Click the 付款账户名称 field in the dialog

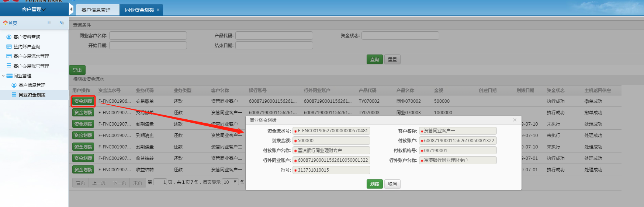(x=331, y=150)
